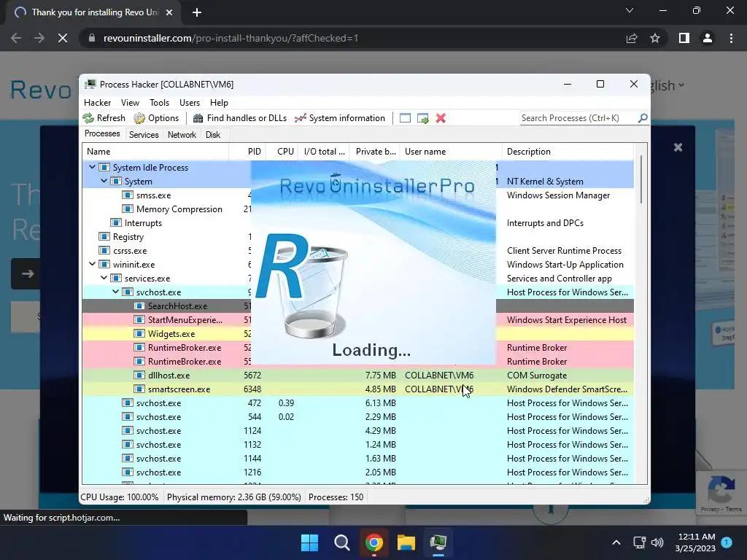Open the View menu
This screenshot has width=747, height=560.
coord(130,102)
